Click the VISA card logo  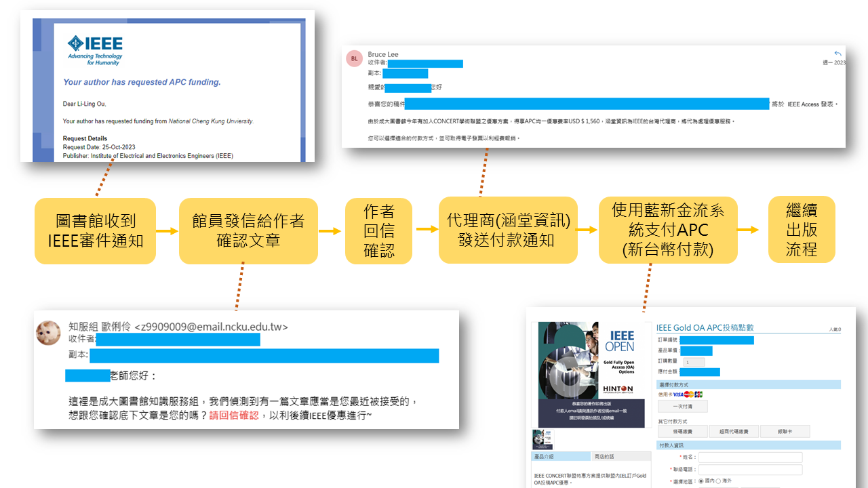pos(677,394)
